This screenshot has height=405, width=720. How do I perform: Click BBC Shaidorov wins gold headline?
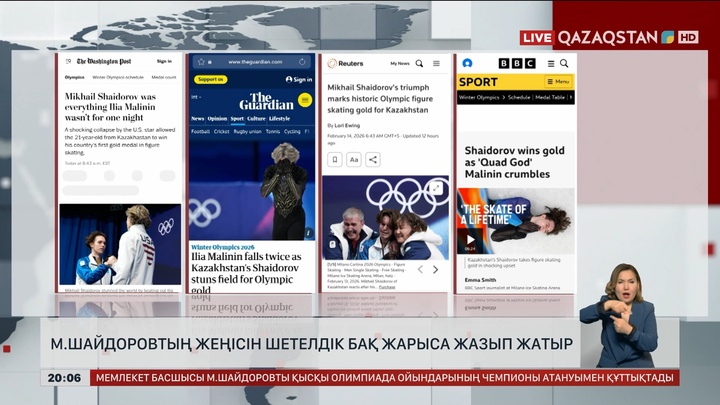pyautogui.click(x=514, y=162)
